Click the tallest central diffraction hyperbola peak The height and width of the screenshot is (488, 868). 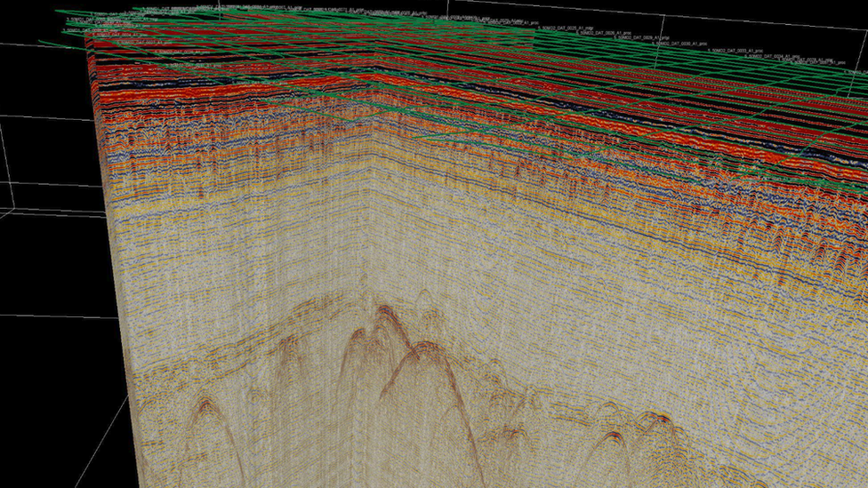pos(385,310)
